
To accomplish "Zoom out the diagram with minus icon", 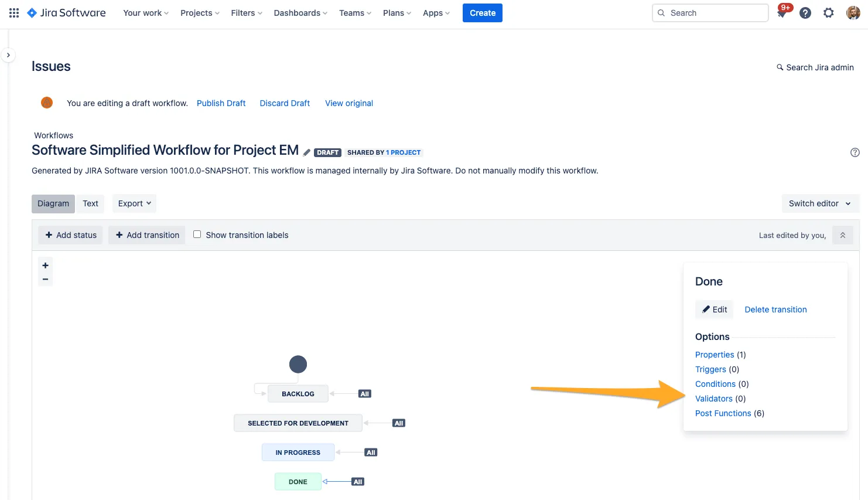I will click(x=45, y=280).
